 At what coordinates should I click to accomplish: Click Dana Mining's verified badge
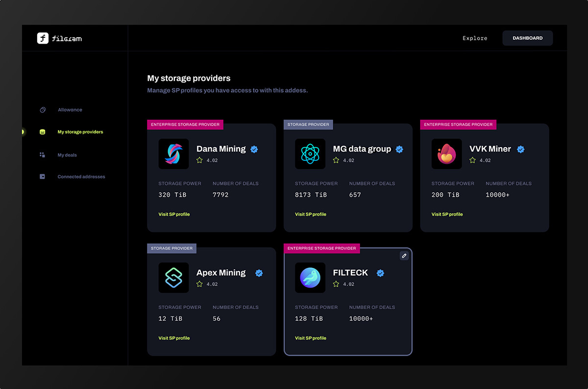[254, 149]
